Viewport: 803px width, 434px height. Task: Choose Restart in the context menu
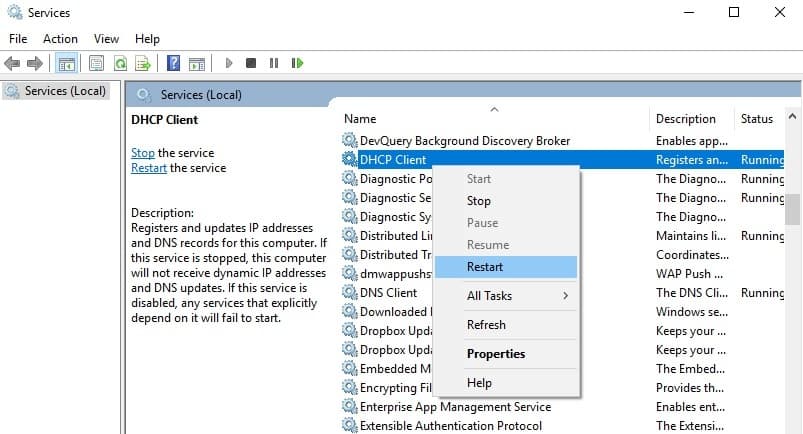tap(506, 266)
